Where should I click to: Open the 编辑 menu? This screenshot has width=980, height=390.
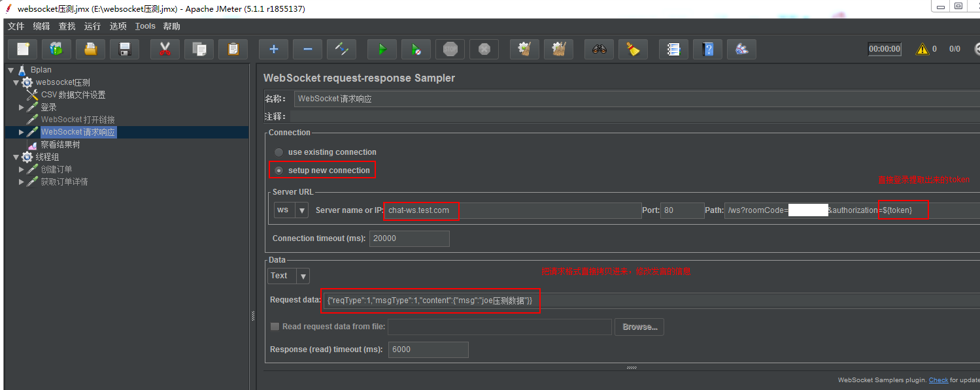click(x=41, y=26)
